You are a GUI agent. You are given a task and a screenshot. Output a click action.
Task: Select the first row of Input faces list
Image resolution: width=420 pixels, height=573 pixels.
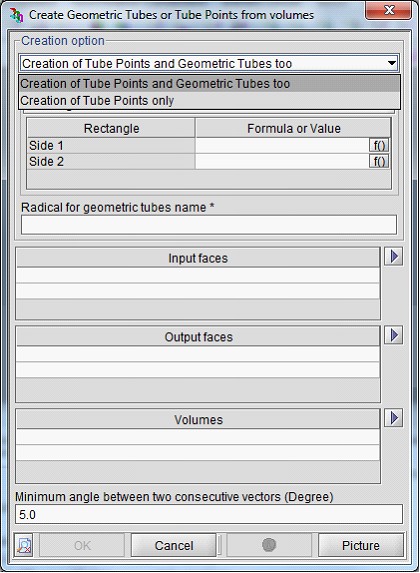pos(198,276)
